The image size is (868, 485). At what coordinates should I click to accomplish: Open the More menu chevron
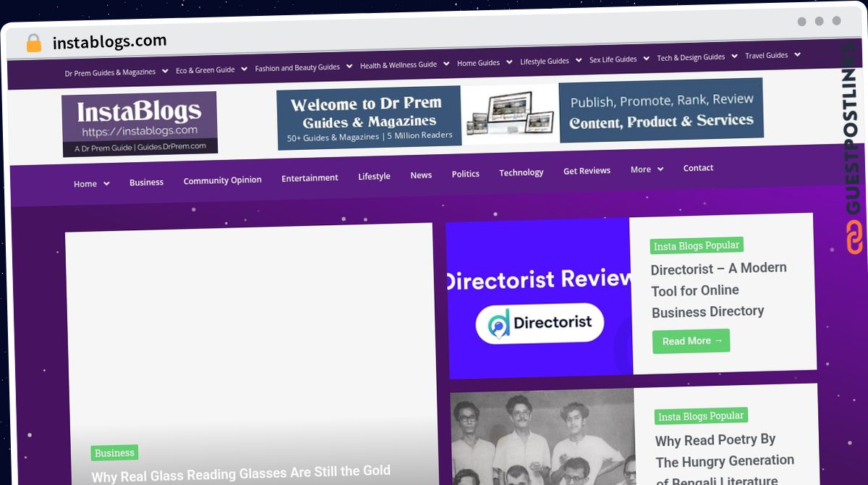pyautogui.click(x=660, y=169)
